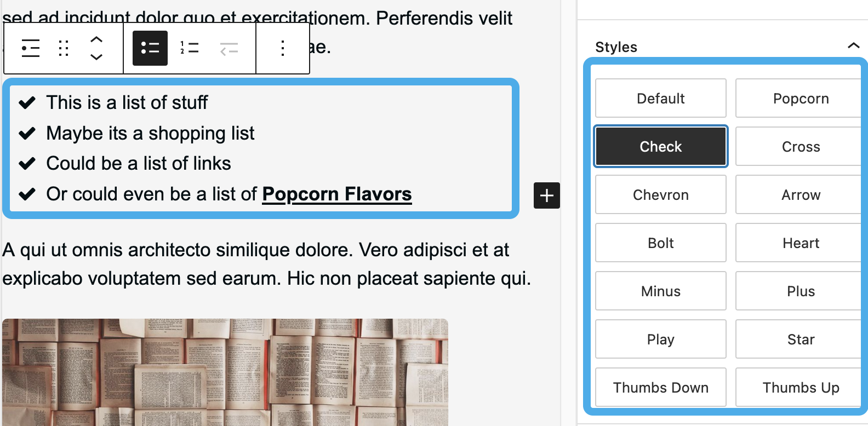Open the list block options menu
This screenshot has height=426, width=868.
(x=282, y=48)
